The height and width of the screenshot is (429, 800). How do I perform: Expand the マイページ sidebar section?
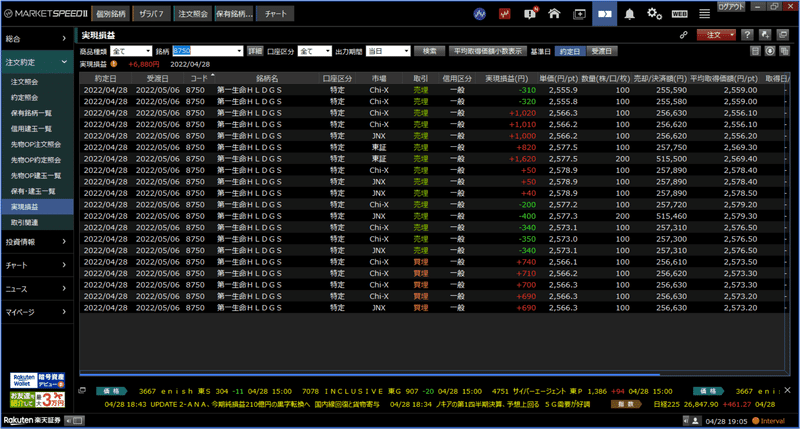click(36, 312)
